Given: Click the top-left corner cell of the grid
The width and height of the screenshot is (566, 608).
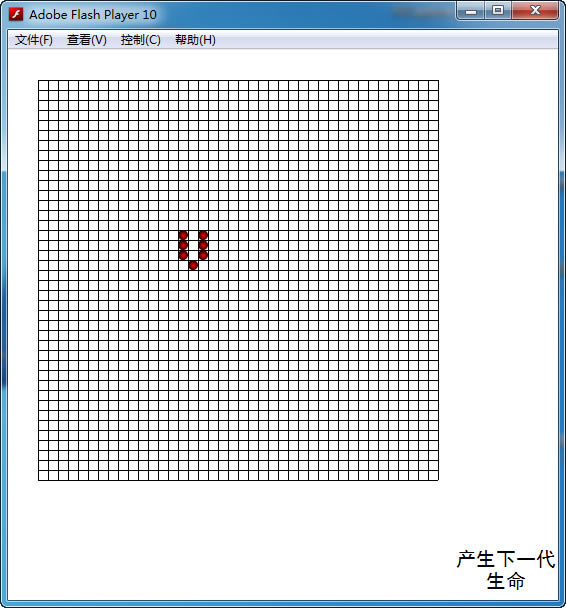Looking at the screenshot, I should [43, 85].
